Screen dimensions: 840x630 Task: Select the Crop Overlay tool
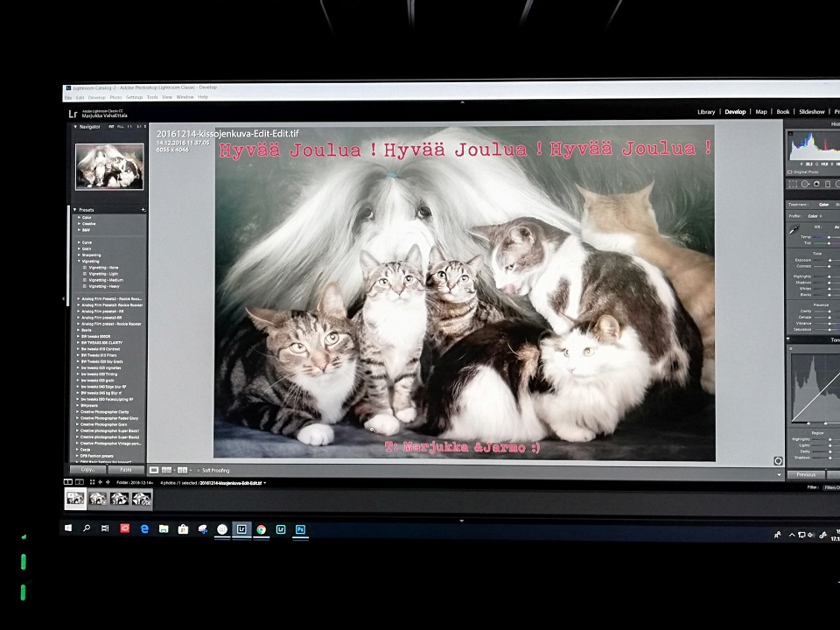(793, 184)
